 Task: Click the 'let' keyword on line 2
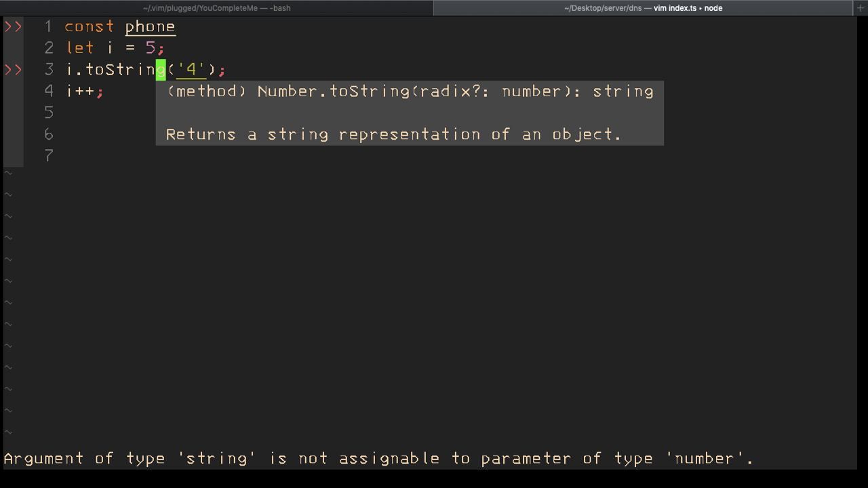[x=80, y=48]
